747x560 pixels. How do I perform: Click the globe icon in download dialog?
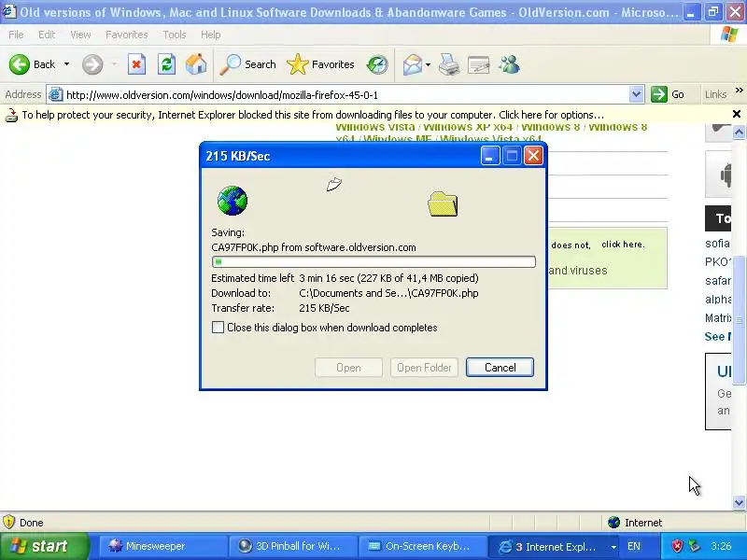233,201
